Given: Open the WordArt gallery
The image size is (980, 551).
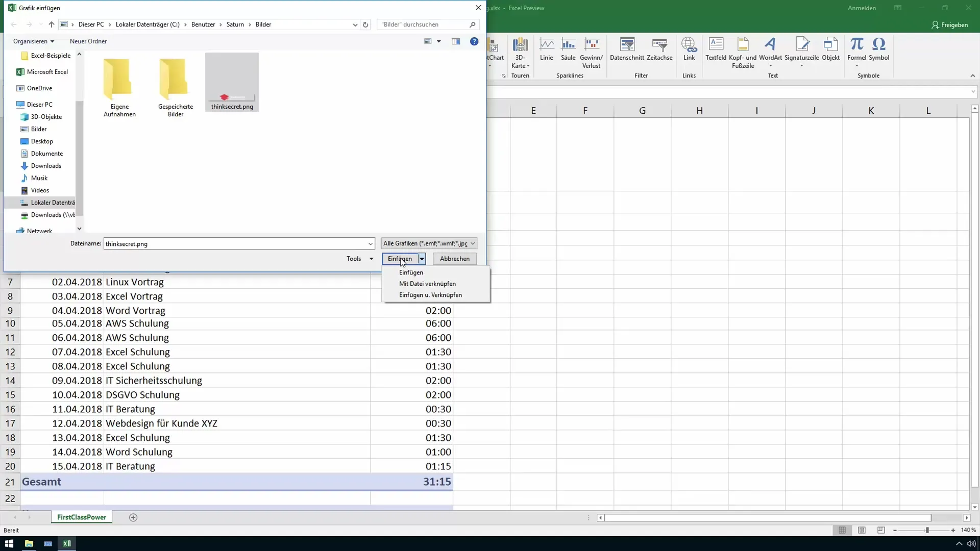Looking at the screenshot, I should click(x=770, y=53).
